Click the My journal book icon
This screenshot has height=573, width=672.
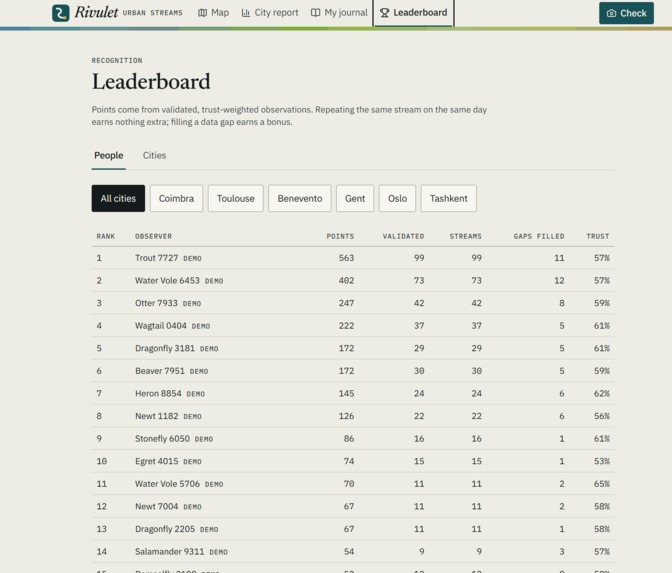click(315, 13)
